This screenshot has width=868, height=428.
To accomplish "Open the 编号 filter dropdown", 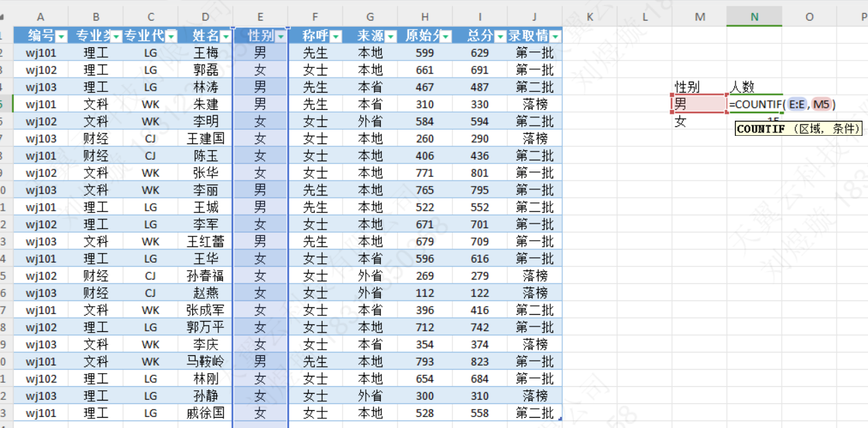I will [x=61, y=36].
